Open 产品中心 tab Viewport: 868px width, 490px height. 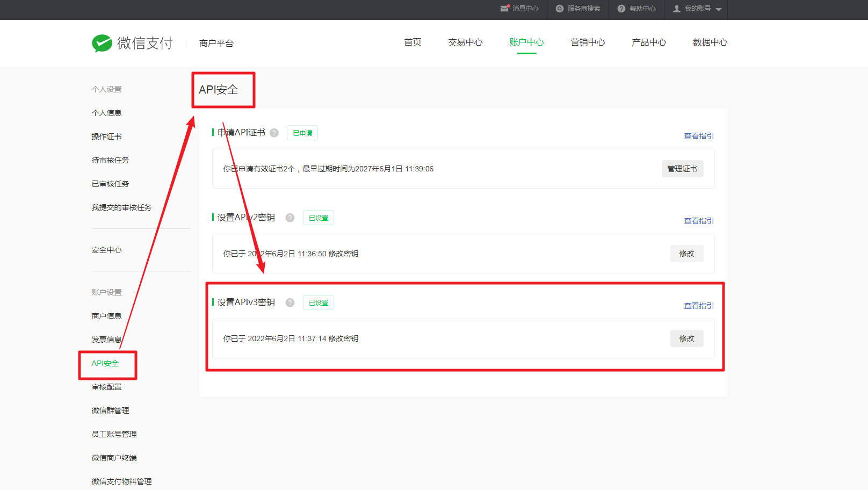pyautogui.click(x=649, y=42)
